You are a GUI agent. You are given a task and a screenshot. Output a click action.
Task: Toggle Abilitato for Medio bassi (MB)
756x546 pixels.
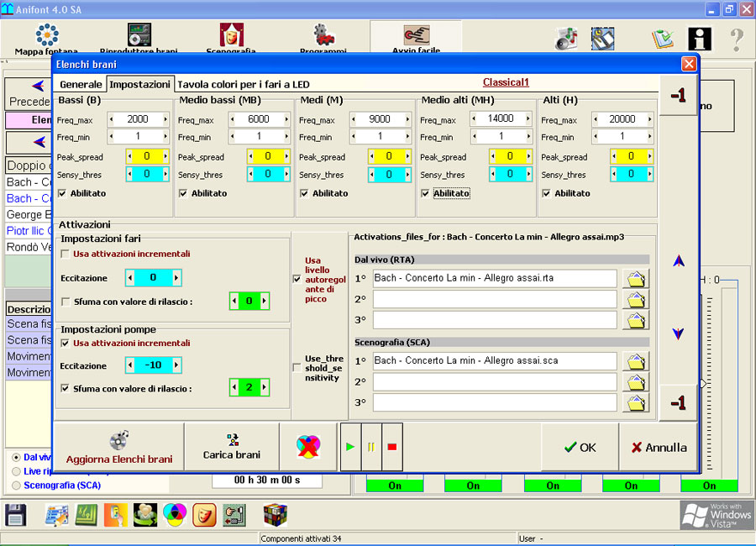183,193
